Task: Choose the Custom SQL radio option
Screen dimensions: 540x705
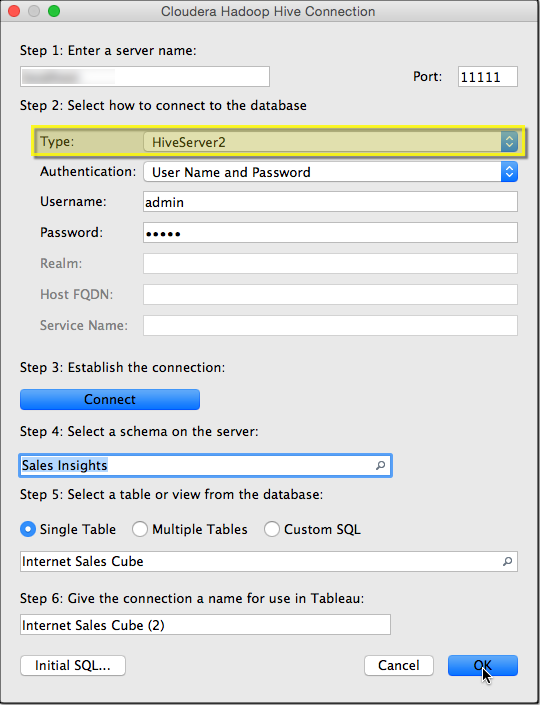Action: pos(272,529)
